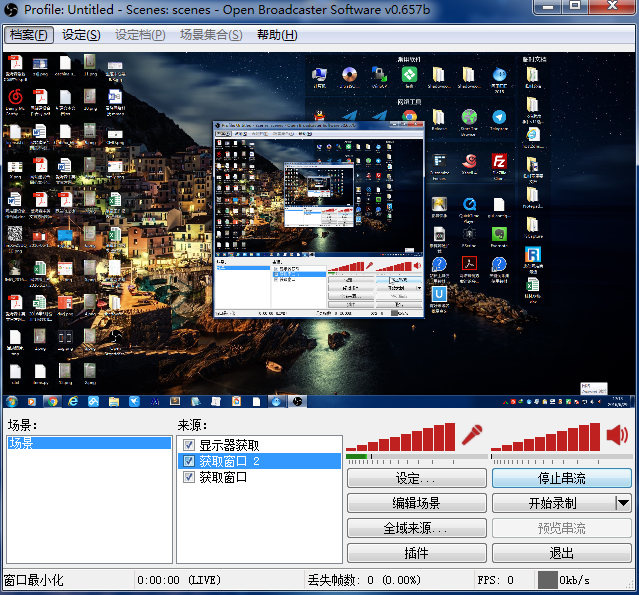Click the 0:00:00 (LIVE) status text
Image resolution: width=639 pixels, height=595 pixels.
[x=178, y=580]
